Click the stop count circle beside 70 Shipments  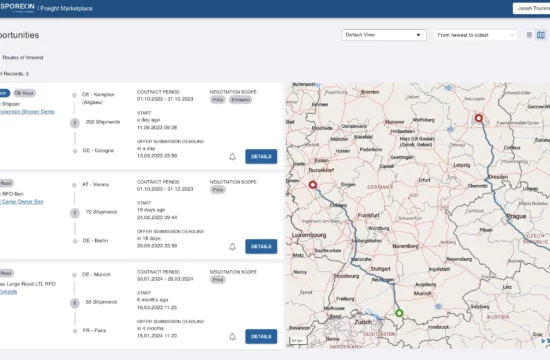pyautogui.click(x=75, y=213)
